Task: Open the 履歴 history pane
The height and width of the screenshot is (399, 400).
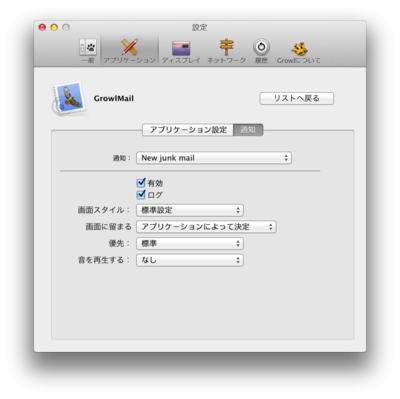Action: pyautogui.click(x=261, y=52)
